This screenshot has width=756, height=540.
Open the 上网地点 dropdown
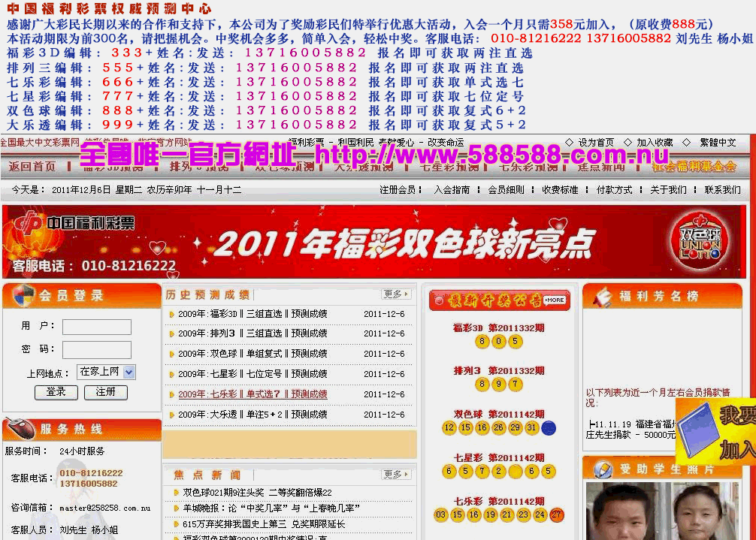point(106,372)
